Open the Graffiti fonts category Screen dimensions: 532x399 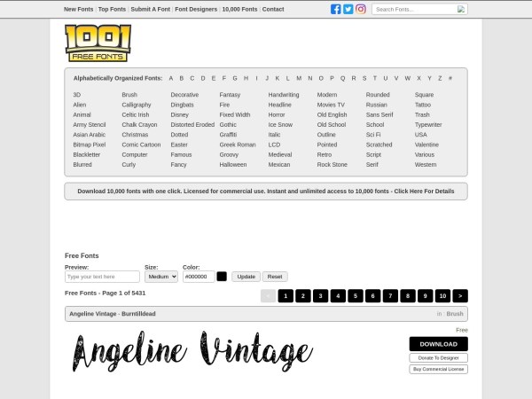[x=228, y=135]
